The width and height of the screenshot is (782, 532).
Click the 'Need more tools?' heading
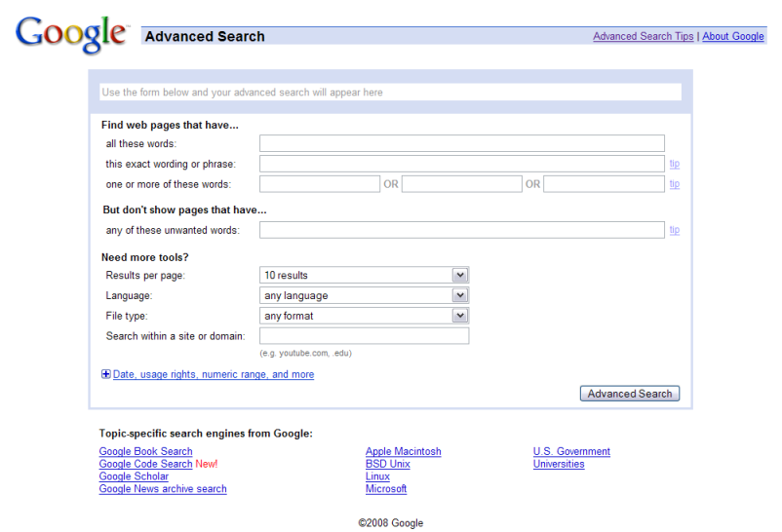click(x=144, y=257)
